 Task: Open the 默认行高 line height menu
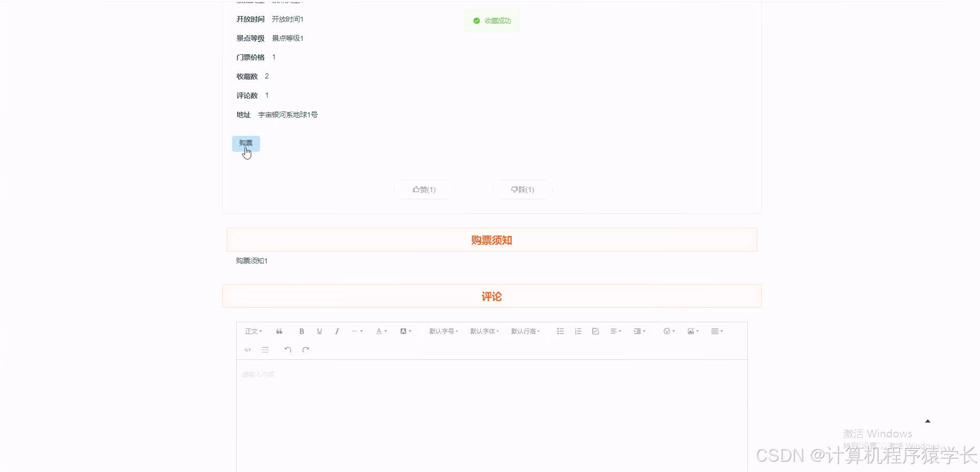525,331
